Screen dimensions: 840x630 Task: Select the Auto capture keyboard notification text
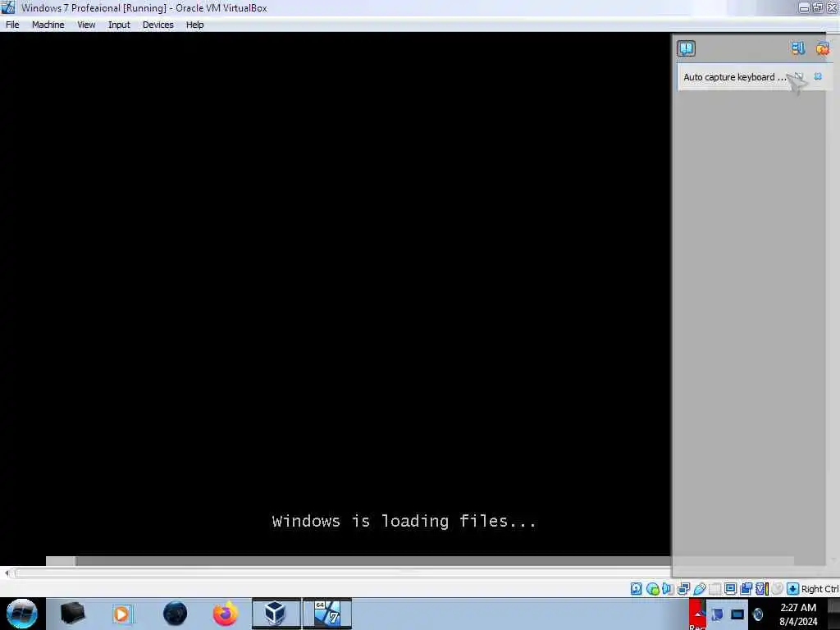pyautogui.click(x=734, y=77)
